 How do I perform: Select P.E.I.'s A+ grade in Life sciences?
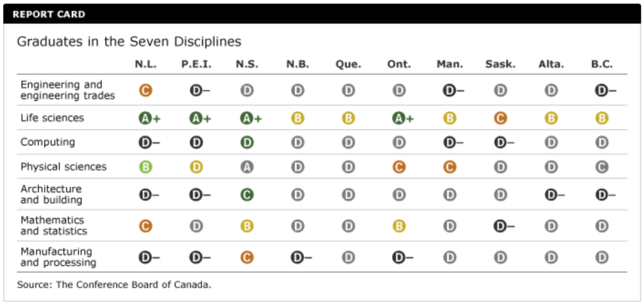[196, 118]
